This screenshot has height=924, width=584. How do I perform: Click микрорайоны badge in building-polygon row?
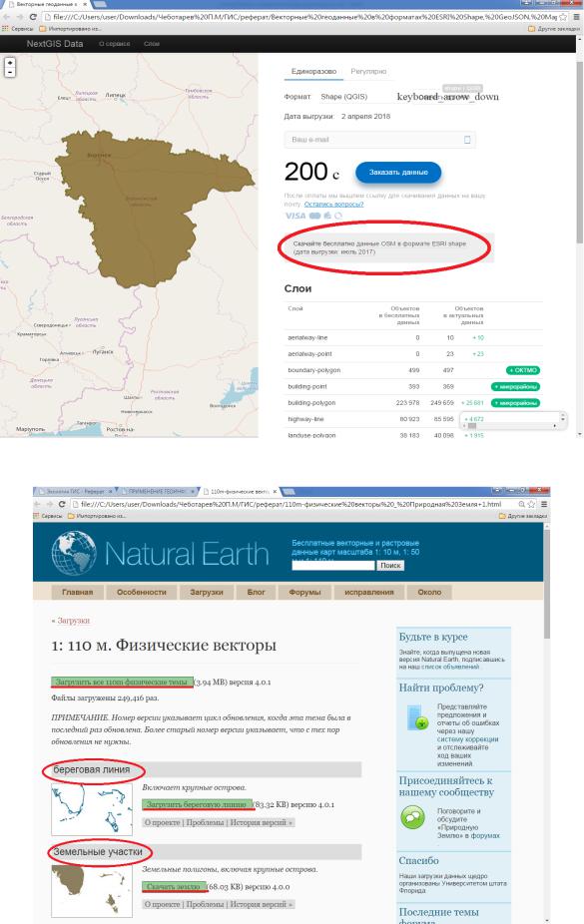[x=516, y=403]
